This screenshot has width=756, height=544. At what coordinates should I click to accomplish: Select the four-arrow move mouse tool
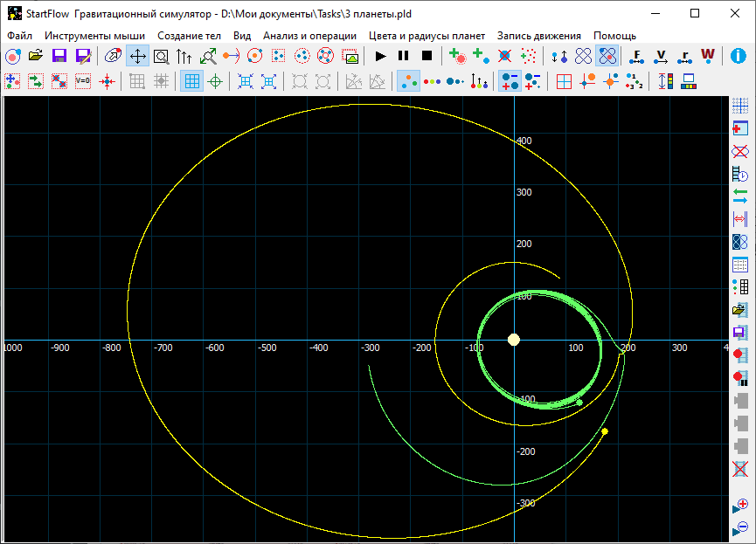click(x=138, y=57)
